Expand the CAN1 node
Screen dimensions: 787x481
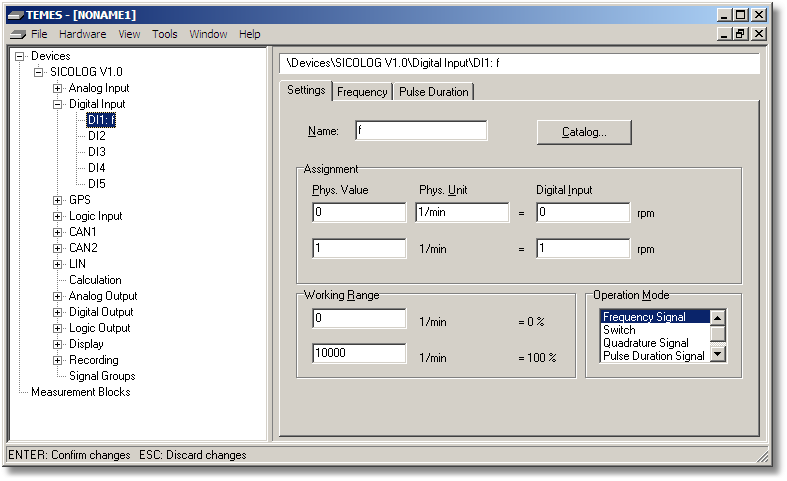[x=58, y=232]
